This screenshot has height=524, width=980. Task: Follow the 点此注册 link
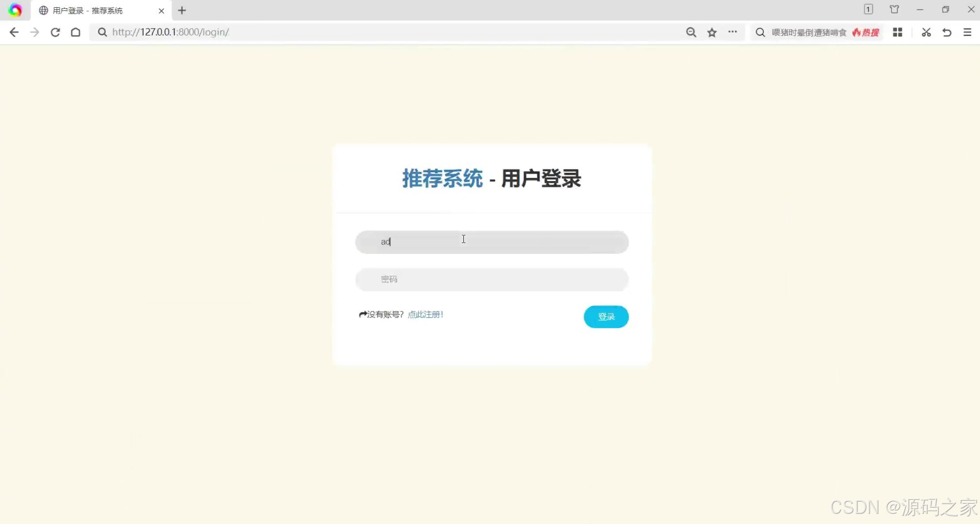point(425,314)
